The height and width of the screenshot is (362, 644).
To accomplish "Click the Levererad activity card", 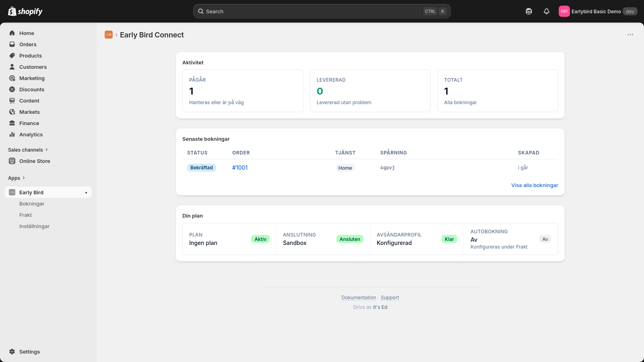I will (x=370, y=91).
